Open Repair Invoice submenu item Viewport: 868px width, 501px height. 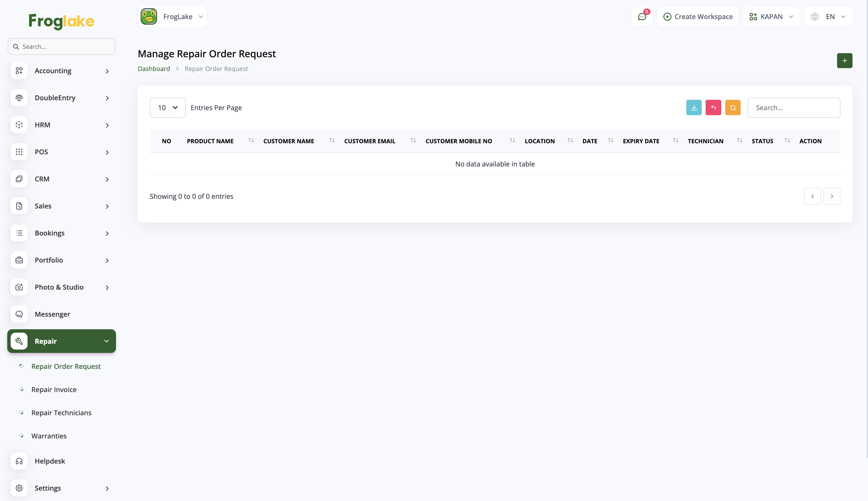click(x=54, y=389)
